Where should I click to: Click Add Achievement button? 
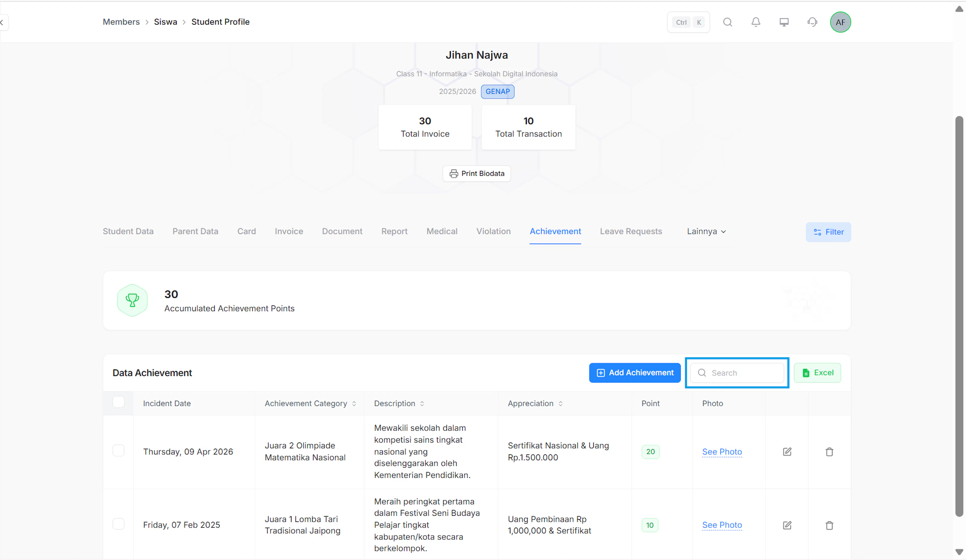[x=635, y=373]
